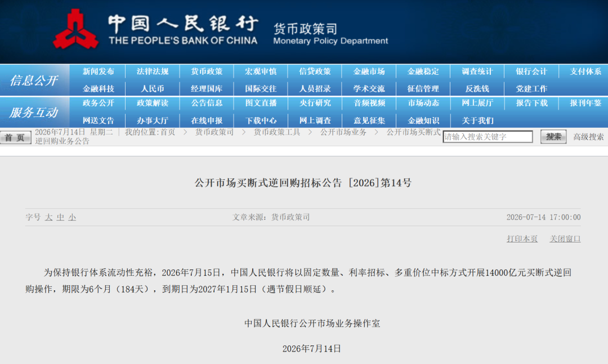608x364 pixels.
Task: Click the 服务互动 section label
Action: 34,113
